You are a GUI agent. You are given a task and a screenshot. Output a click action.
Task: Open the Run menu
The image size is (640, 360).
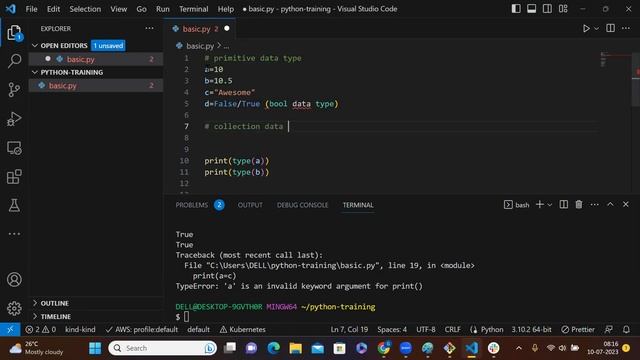click(162, 9)
